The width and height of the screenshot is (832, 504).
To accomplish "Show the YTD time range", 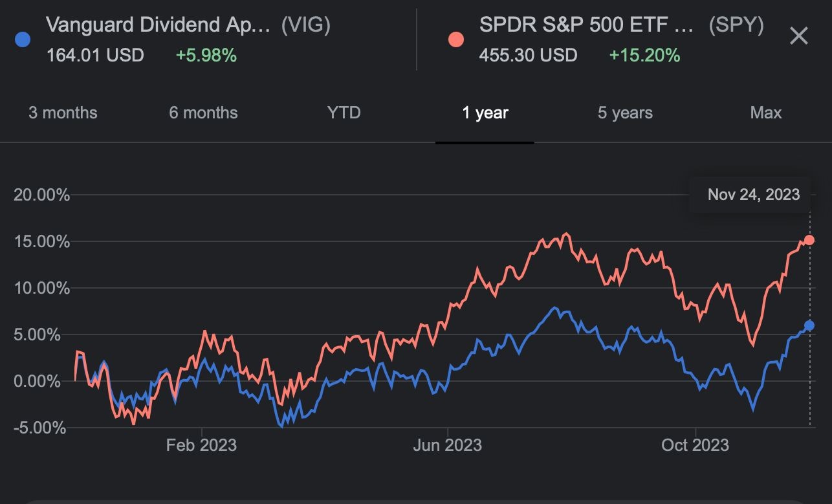I will (344, 113).
